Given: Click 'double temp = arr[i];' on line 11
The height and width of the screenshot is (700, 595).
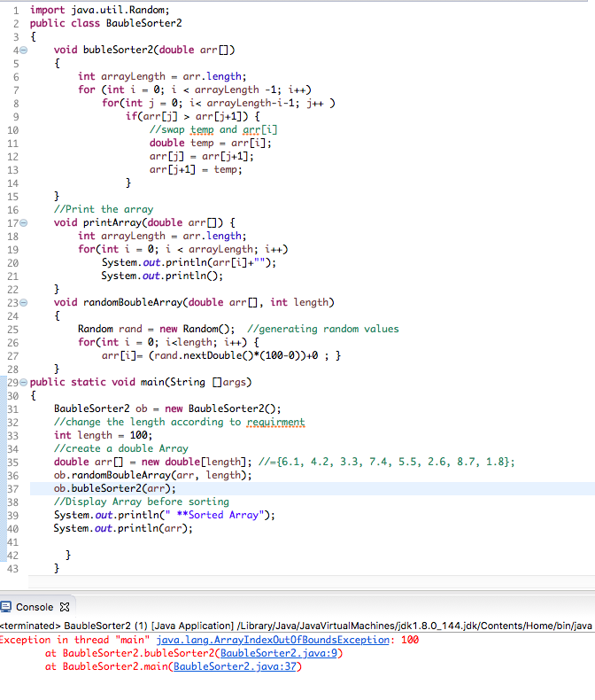Looking at the screenshot, I should (210, 143).
